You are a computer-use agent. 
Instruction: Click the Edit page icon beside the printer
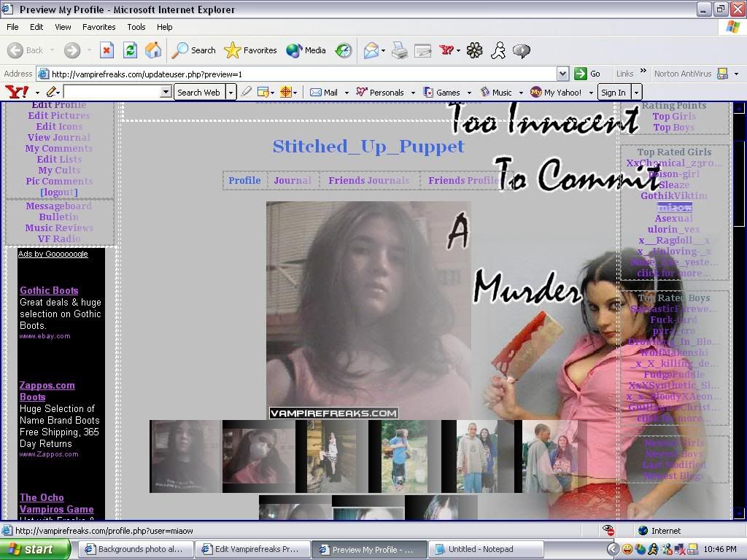click(422, 50)
